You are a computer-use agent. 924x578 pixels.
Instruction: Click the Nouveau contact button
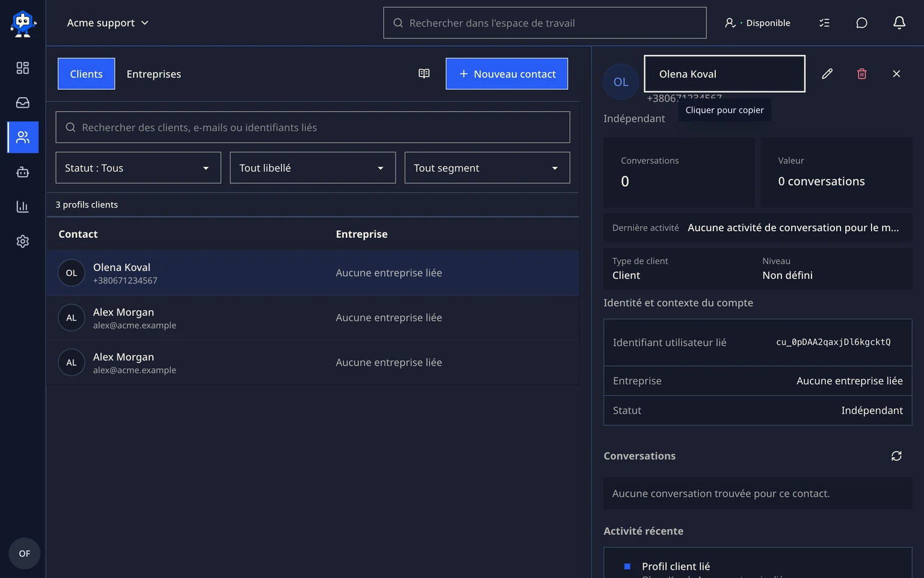pyautogui.click(x=507, y=74)
